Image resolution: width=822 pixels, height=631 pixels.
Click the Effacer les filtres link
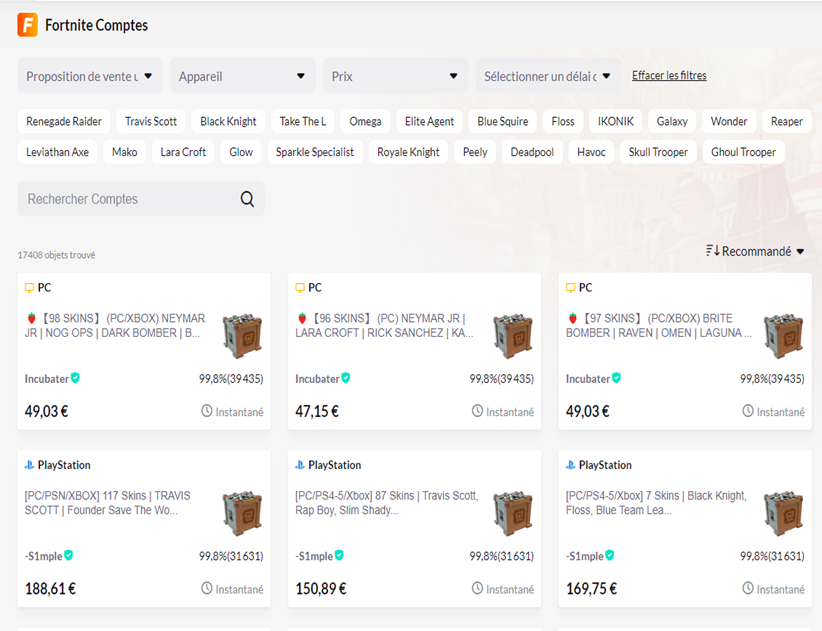tap(669, 75)
